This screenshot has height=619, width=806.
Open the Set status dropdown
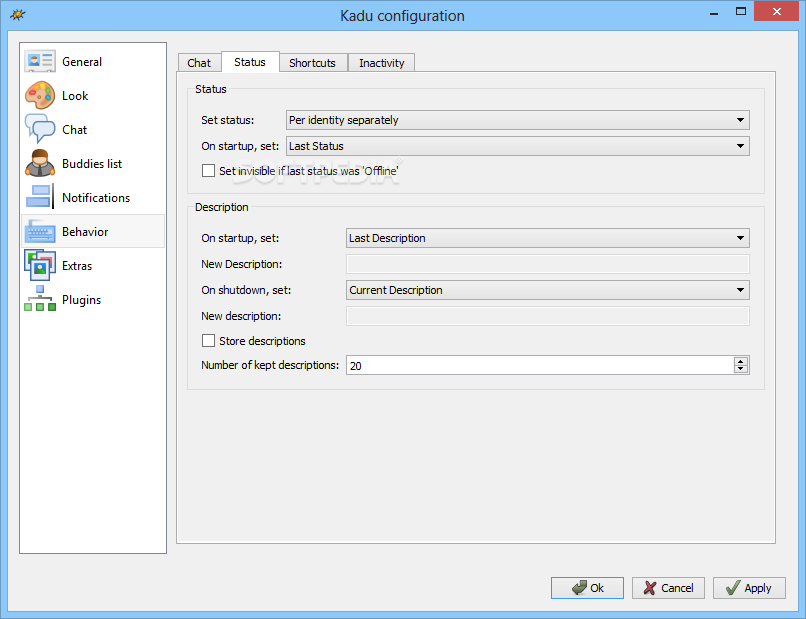[518, 120]
